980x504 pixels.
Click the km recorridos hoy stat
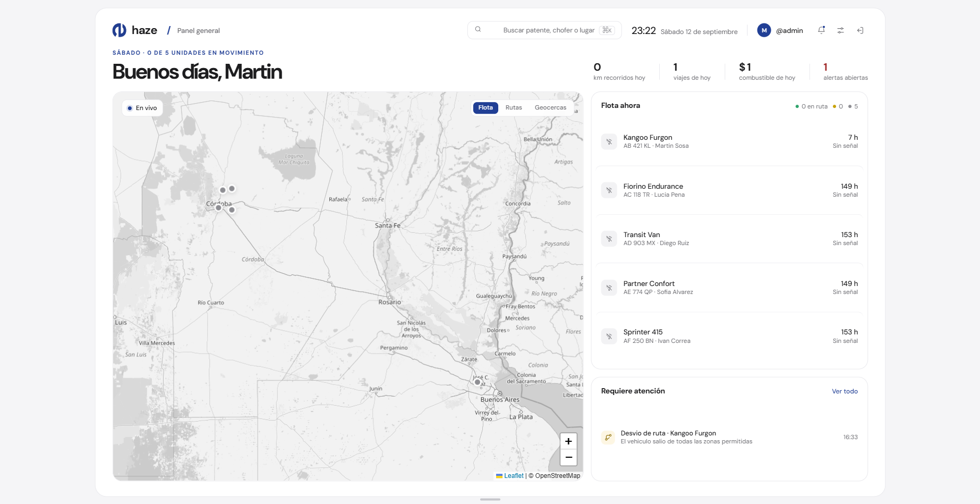click(x=619, y=71)
